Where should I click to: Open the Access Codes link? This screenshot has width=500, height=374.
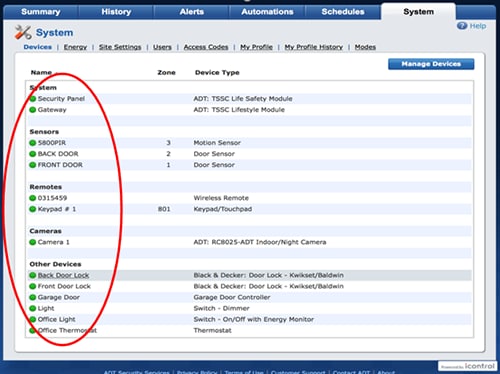point(206,47)
